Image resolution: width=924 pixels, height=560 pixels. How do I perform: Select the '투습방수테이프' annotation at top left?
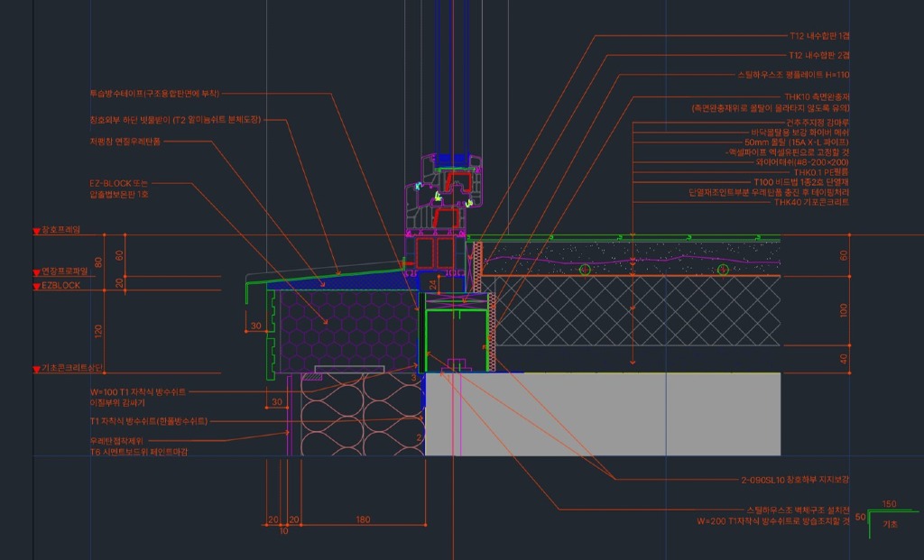(x=154, y=93)
